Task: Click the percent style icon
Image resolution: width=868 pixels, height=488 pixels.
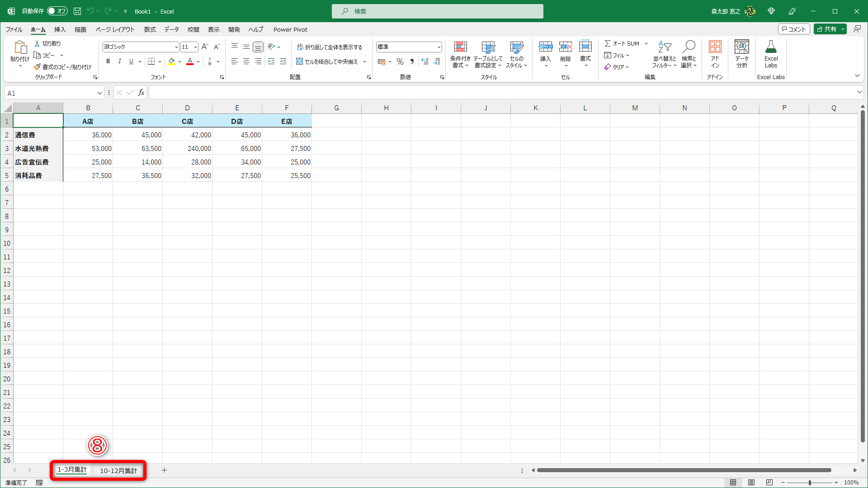Action: coord(400,61)
